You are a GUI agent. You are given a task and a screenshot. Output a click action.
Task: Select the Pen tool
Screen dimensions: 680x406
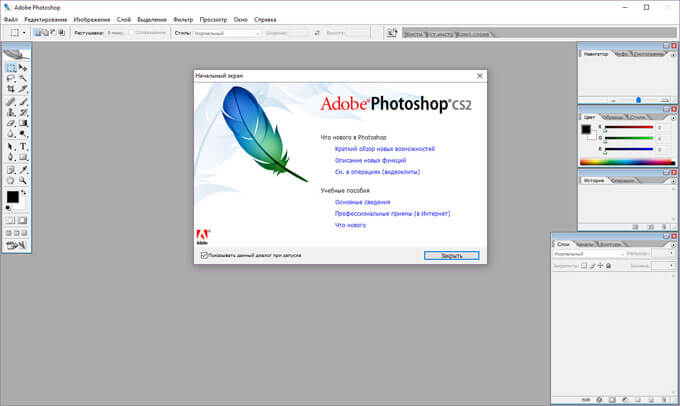pos(11,157)
